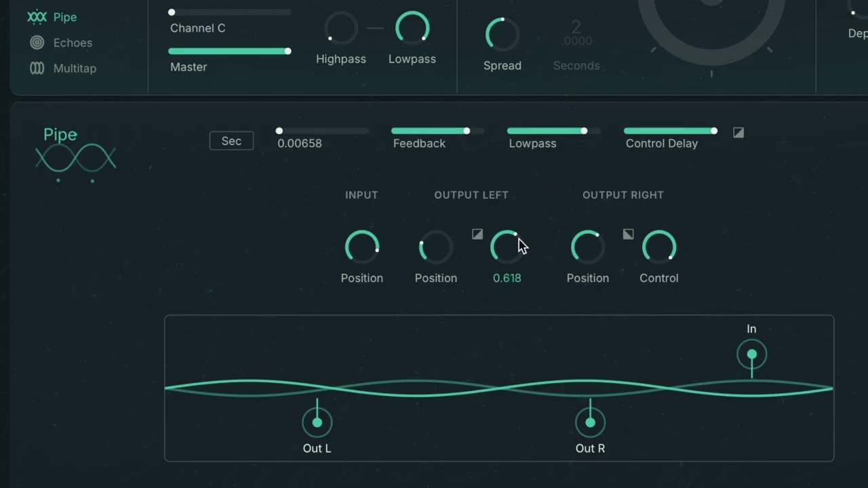
Task: Toggle the Output Left polarity square icon
Action: pos(477,234)
